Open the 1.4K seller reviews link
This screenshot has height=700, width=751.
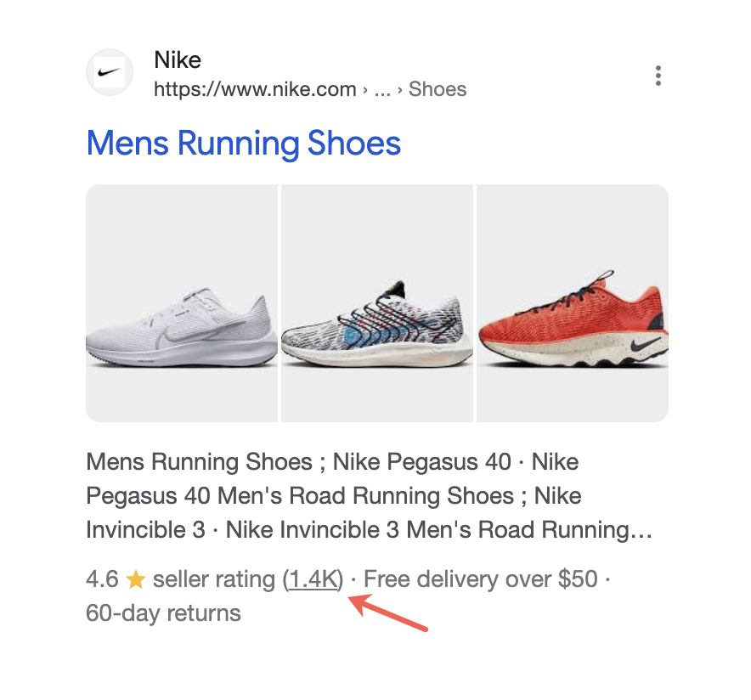pos(313,580)
